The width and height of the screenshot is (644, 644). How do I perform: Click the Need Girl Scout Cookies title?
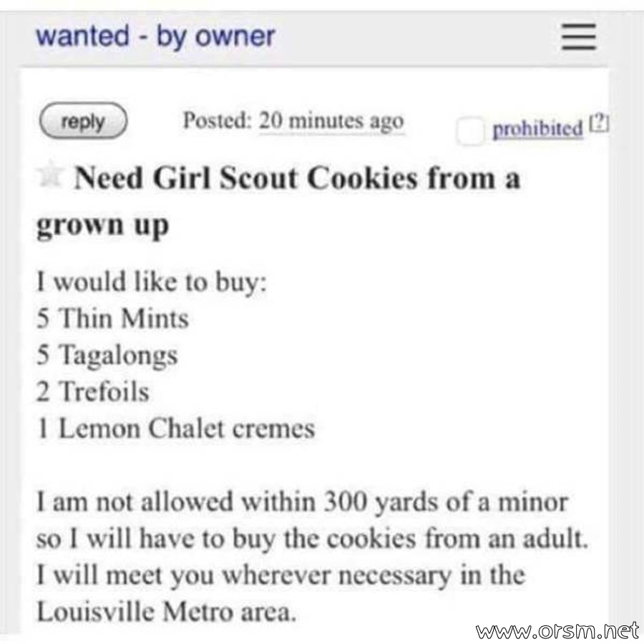pos(278,201)
